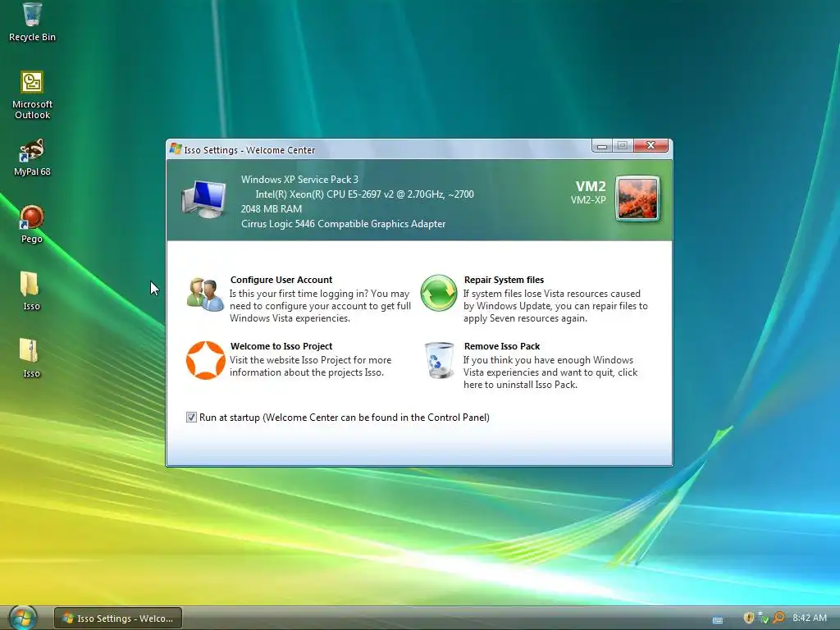Image resolution: width=840 pixels, height=630 pixels.
Task: Click the orange magnifier tray icon
Action: (778, 618)
